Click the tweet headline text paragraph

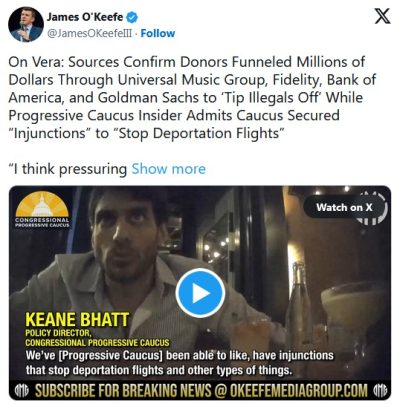click(192, 98)
